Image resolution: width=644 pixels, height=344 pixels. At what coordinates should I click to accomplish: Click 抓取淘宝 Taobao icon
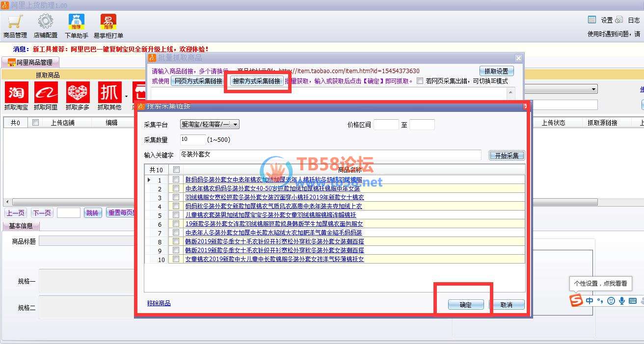[17, 92]
